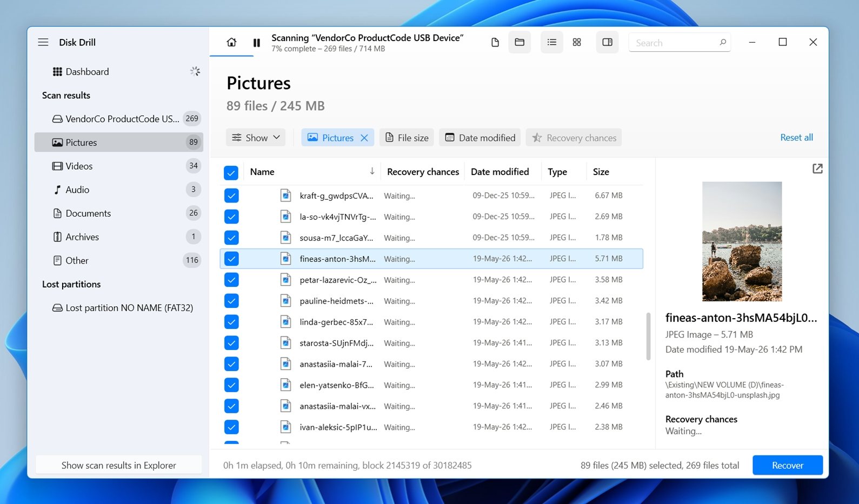The width and height of the screenshot is (859, 504).
Task: Select Audio category in sidebar
Action: pos(119,190)
